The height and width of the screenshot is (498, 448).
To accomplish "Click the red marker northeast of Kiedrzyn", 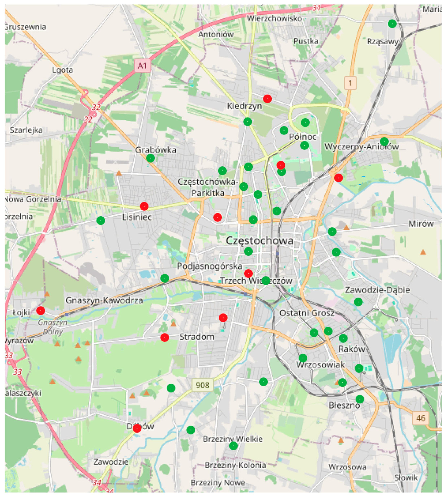I will click(x=267, y=99).
